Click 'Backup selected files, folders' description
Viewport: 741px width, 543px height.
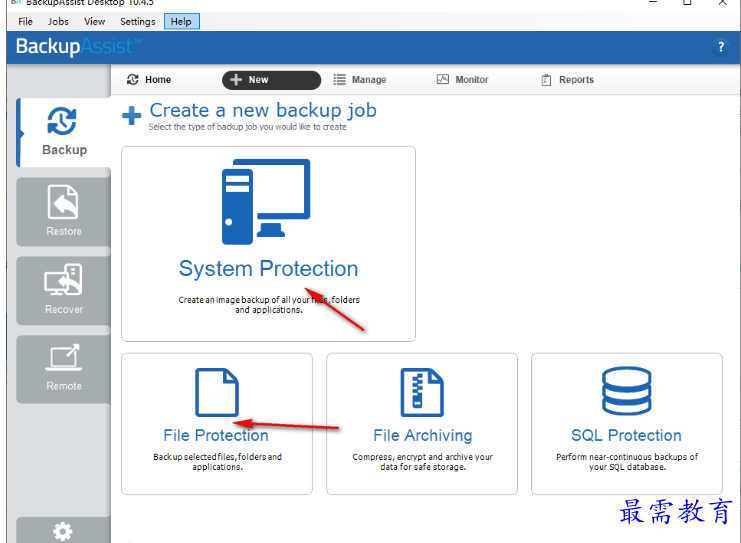217,462
